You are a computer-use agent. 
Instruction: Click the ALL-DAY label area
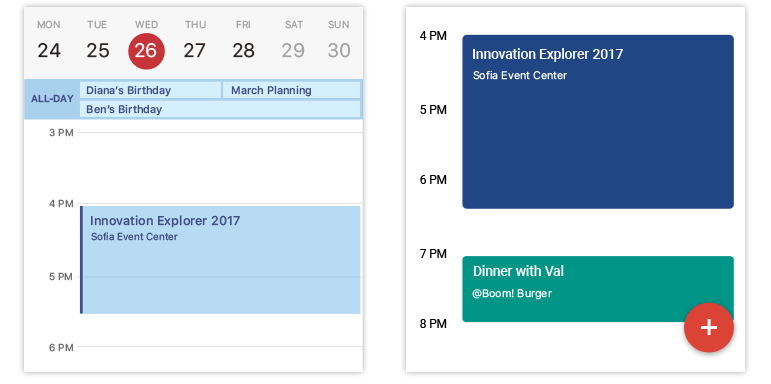[52, 99]
